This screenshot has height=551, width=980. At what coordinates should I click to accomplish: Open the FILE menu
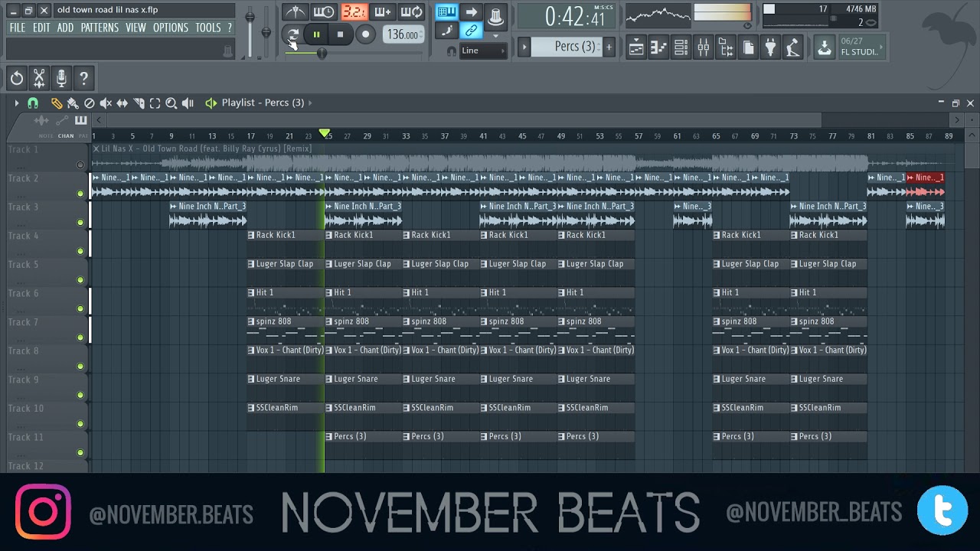(x=17, y=28)
